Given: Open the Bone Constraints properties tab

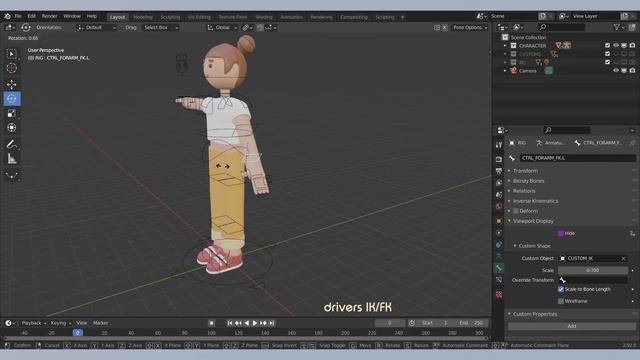Looking at the screenshot, I should [x=499, y=280].
